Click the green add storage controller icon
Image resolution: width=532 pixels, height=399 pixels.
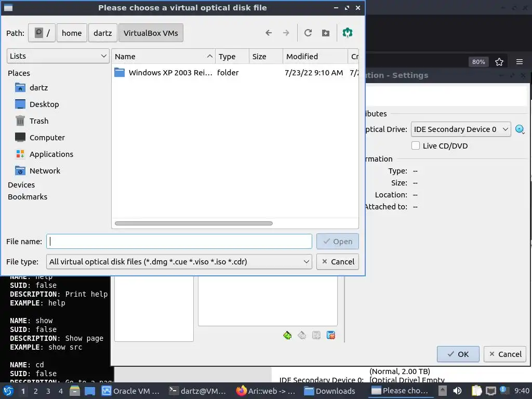click(287, 335)
